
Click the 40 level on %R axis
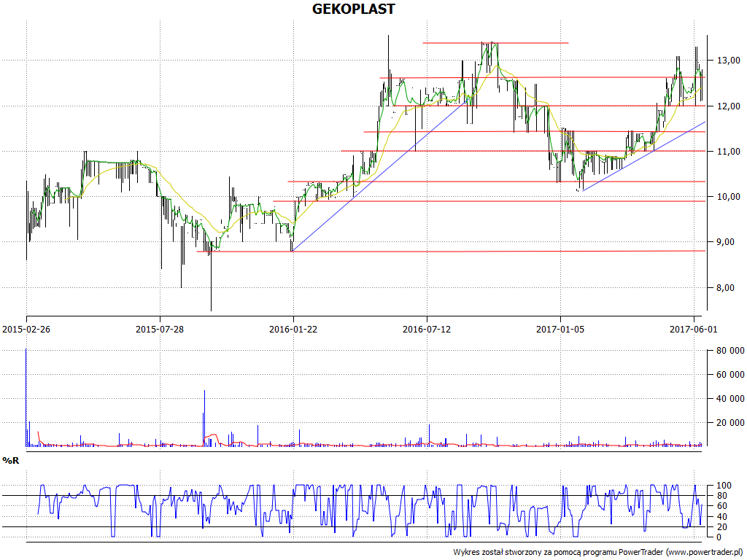coord(721,517)
